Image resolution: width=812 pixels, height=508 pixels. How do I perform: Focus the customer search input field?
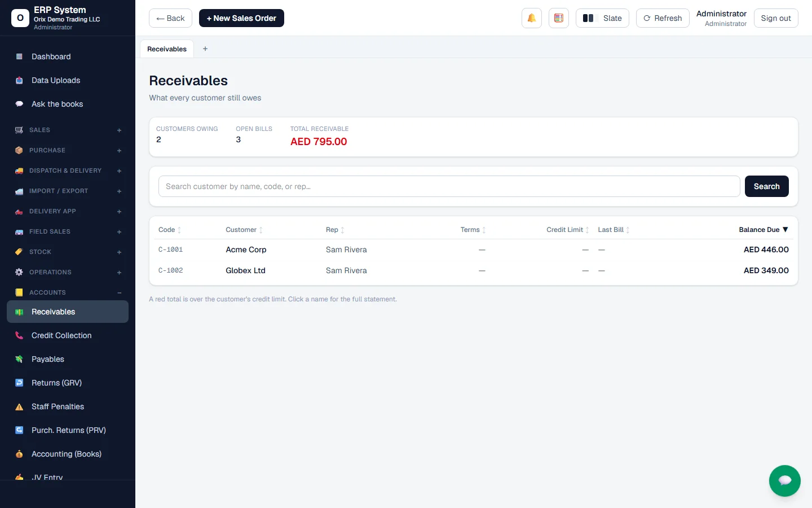tap(449, 186)
